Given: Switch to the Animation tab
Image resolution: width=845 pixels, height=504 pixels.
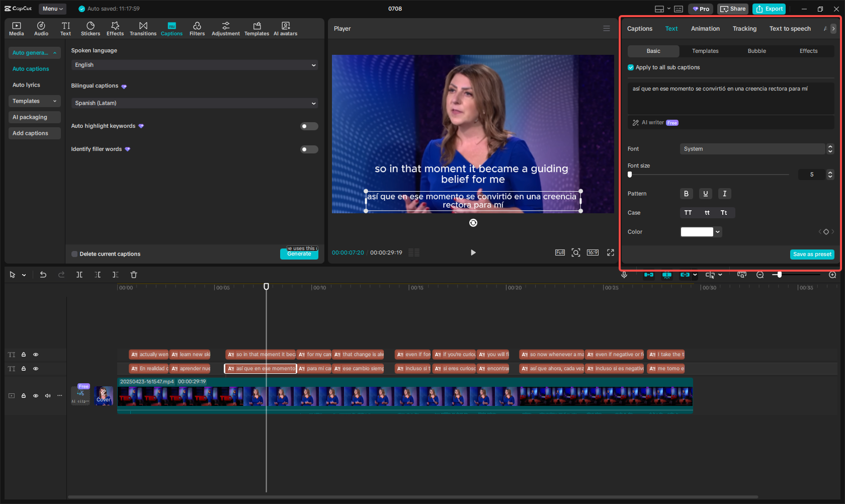Looking at the screenshot, I should [x=705, y=29].
